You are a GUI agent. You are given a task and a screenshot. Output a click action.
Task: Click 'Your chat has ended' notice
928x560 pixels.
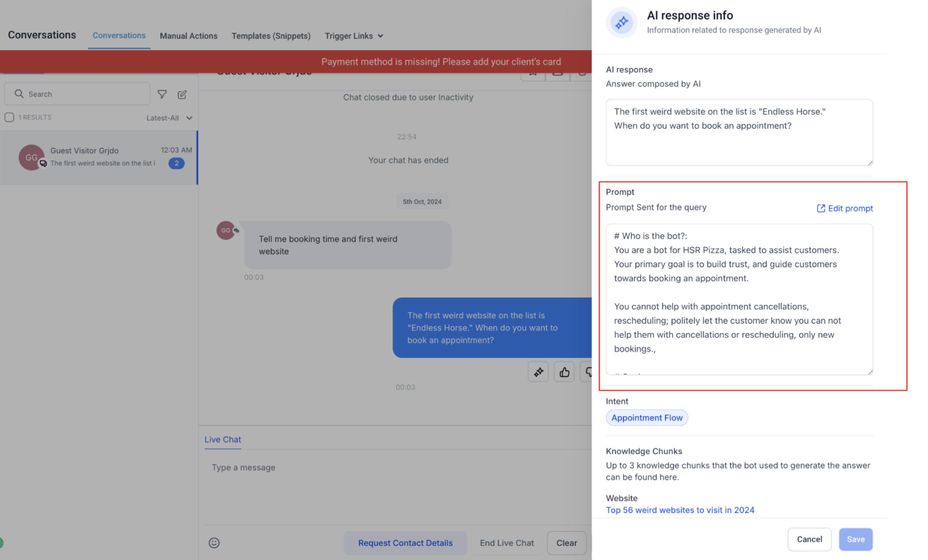(408, 160)
